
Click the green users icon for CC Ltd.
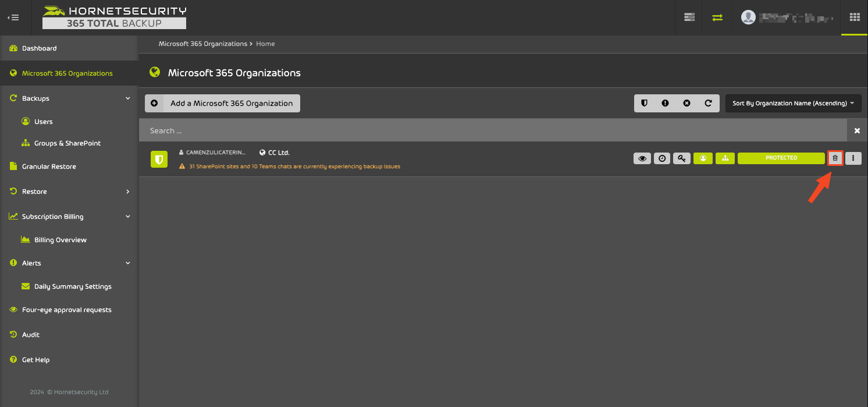tap(703, 158)
